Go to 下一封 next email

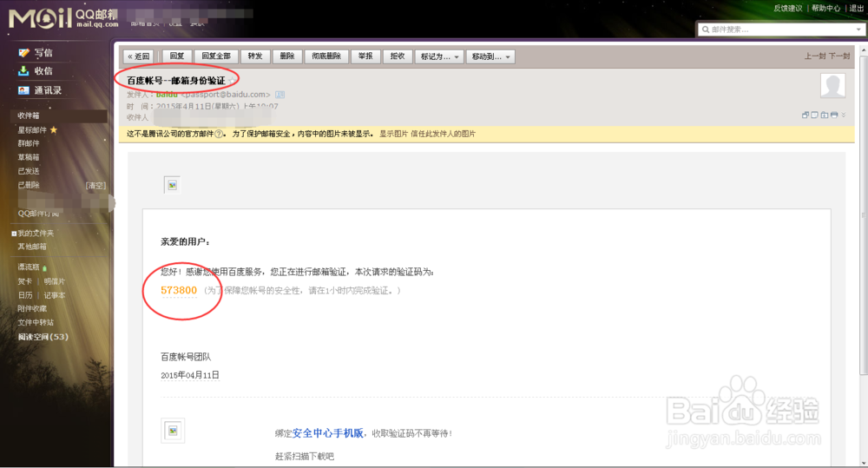[839, 56]
